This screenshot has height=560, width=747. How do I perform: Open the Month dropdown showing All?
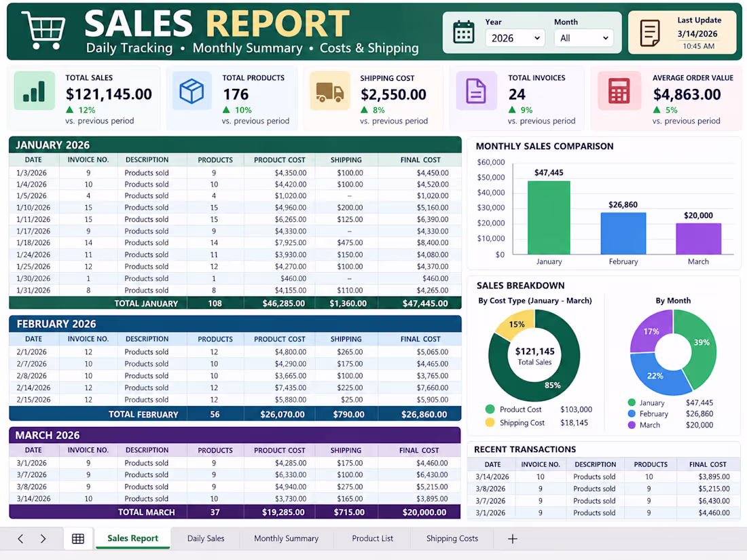[583, 38]
